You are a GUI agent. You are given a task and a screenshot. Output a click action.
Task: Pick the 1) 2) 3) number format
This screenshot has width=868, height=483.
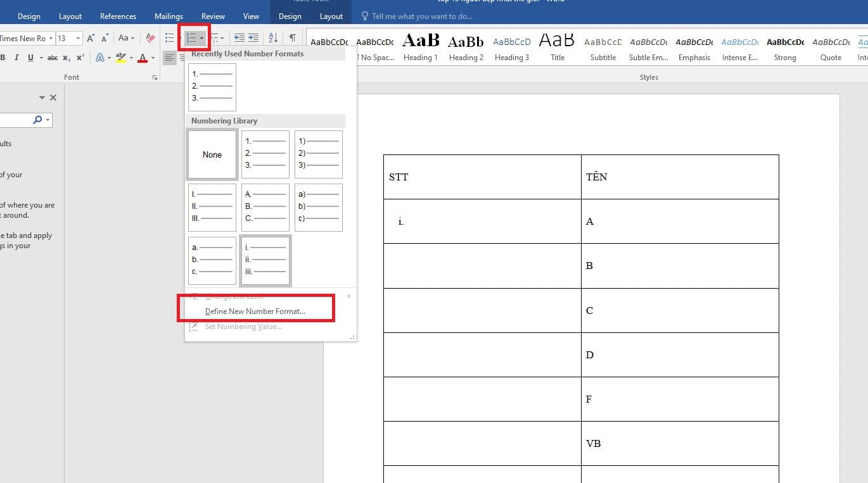pyautogui.click(x=319, y=154)
